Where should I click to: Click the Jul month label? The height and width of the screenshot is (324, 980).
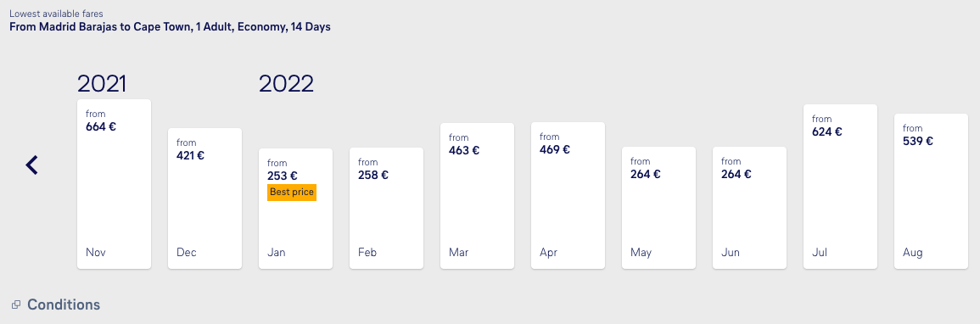(819, 252)
